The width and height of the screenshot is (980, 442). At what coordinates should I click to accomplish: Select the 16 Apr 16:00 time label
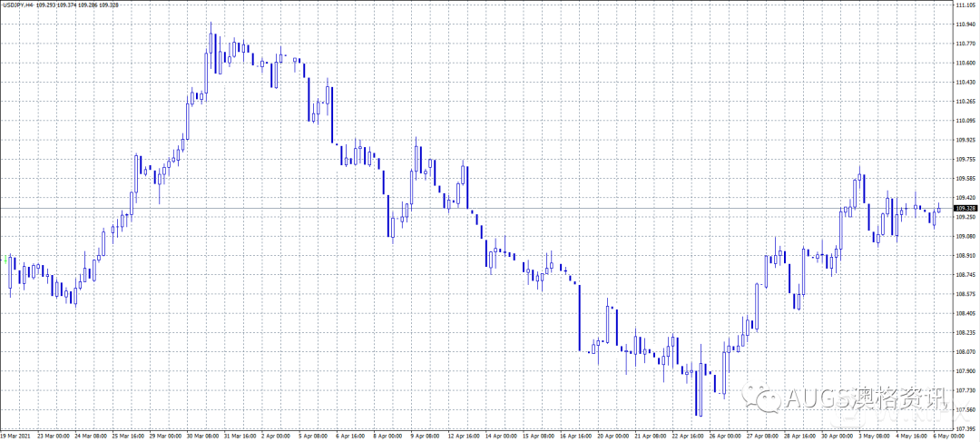tap(576, 435)
